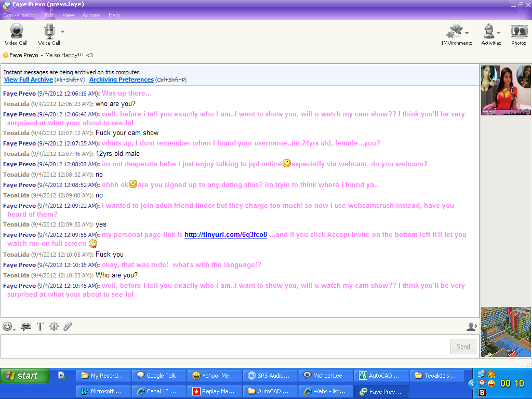Open the View menu
The width and height of the screenshot is (532, 399).
pos(68,15)
